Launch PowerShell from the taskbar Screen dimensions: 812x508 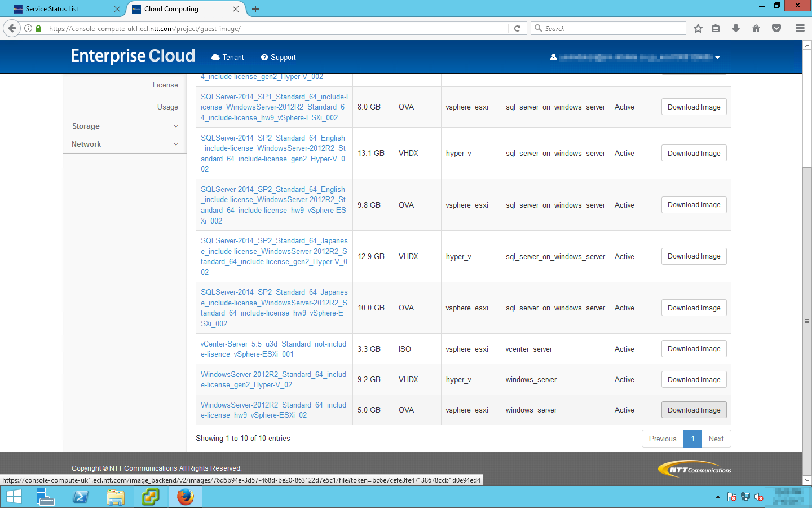[81, 497]
